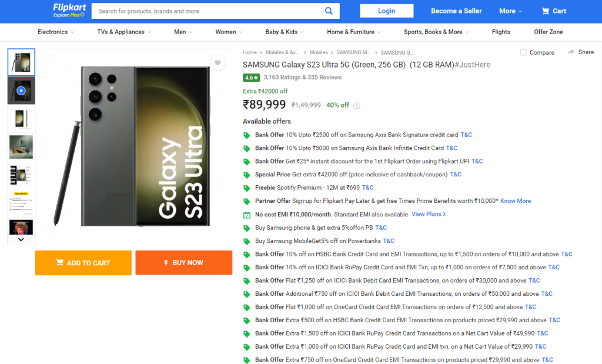This screenshot has width=602, height=364.
Task: Click Know More on the Partner Offer
Action: (515, 201)
